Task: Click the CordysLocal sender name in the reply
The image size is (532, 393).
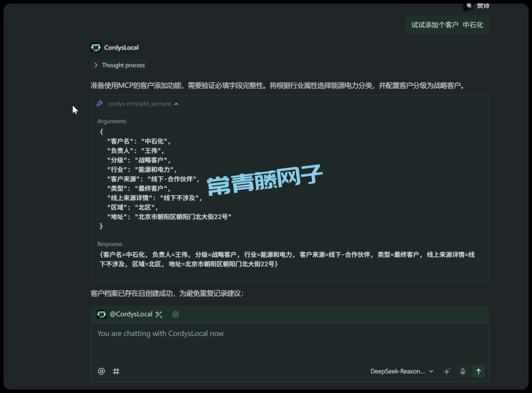Action: click(x=121, y=48)
